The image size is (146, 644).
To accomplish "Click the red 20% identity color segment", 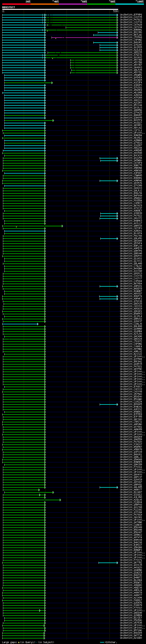I will coord(16,4).
